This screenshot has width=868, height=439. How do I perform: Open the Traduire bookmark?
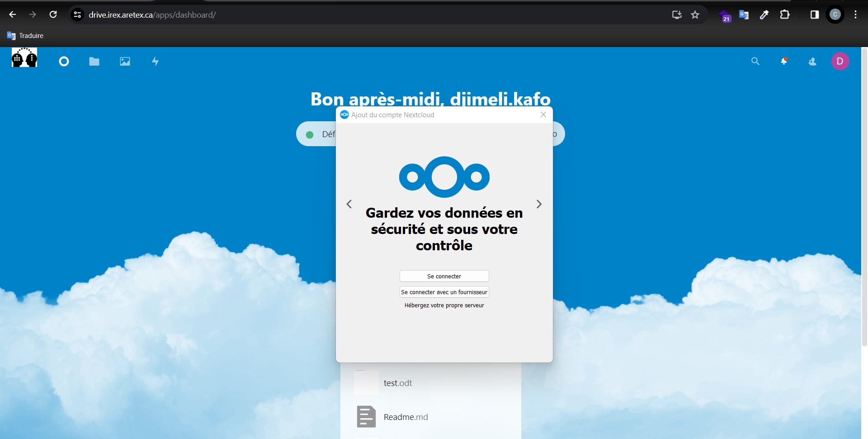pos(25,35)
